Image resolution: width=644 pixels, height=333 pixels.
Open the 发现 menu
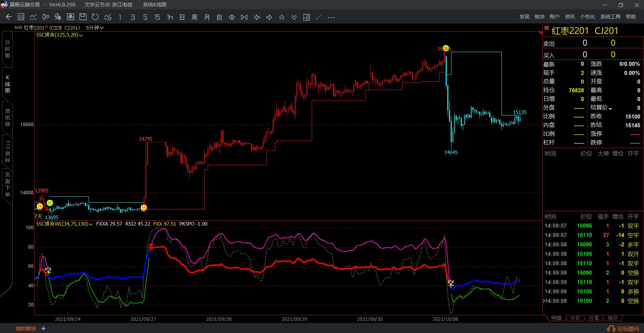coord(525,17)
